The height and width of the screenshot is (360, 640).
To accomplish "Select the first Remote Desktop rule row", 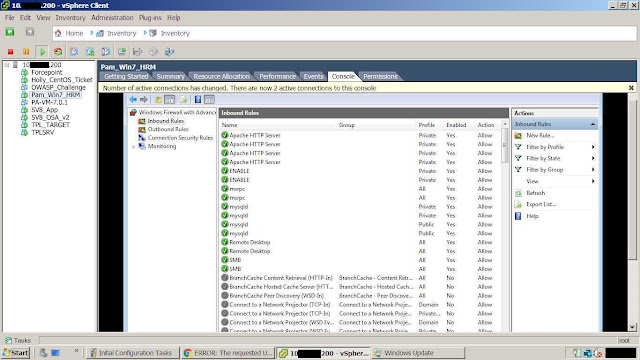I will [361, 242].
